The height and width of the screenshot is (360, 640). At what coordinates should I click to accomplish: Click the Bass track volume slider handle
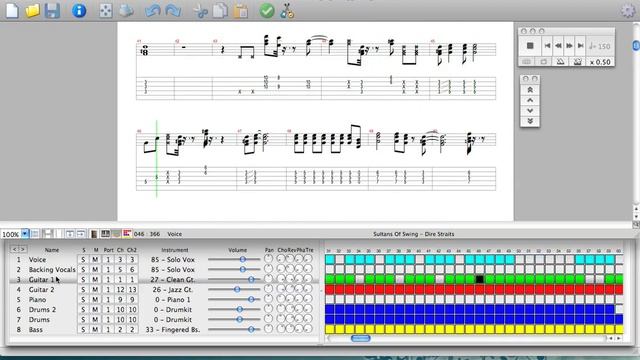[251, 329]
